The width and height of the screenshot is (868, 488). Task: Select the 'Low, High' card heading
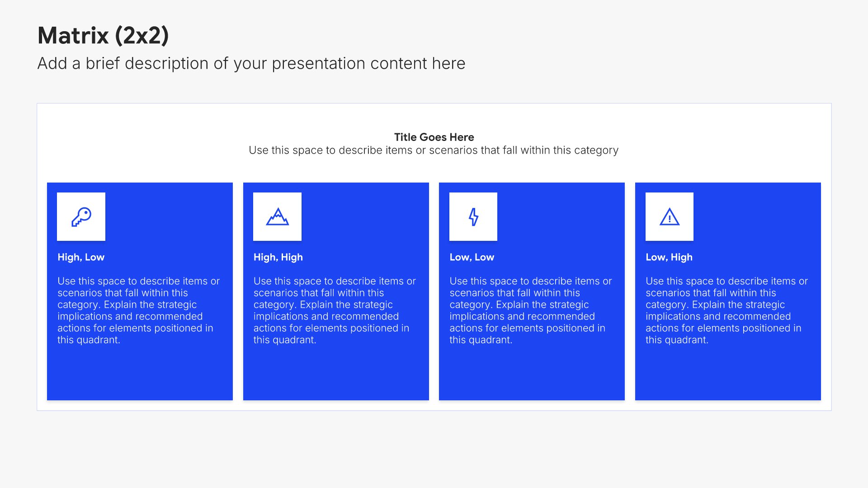click(x=669, y=257)
